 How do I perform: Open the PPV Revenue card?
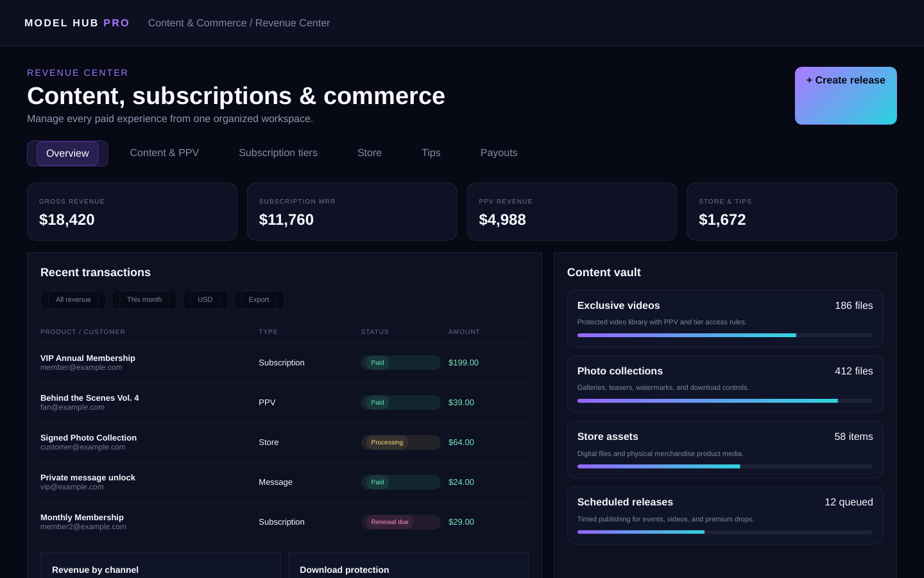click(572, 211)
